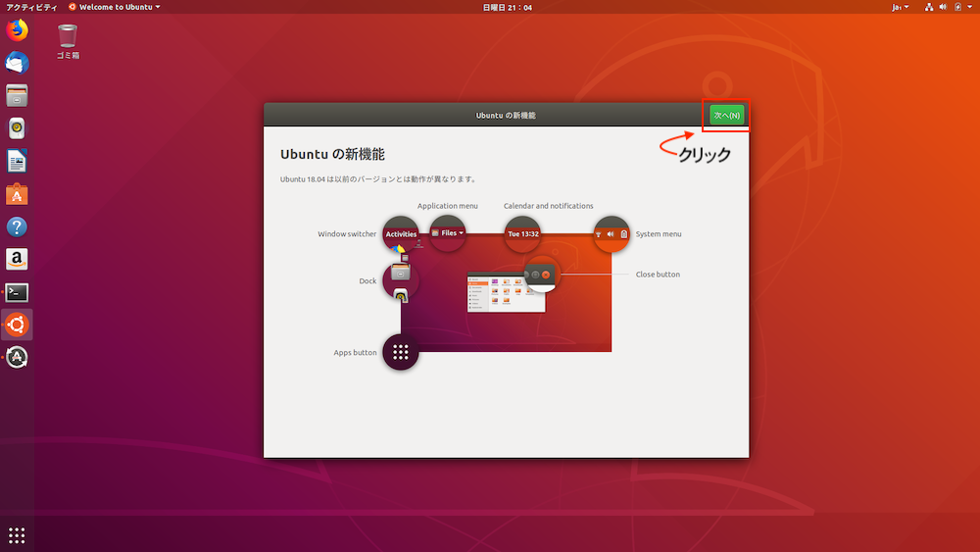Viewport: 980px width, 552px height.
Task: Open Firefox from the dock
Action: coord(17,30)
